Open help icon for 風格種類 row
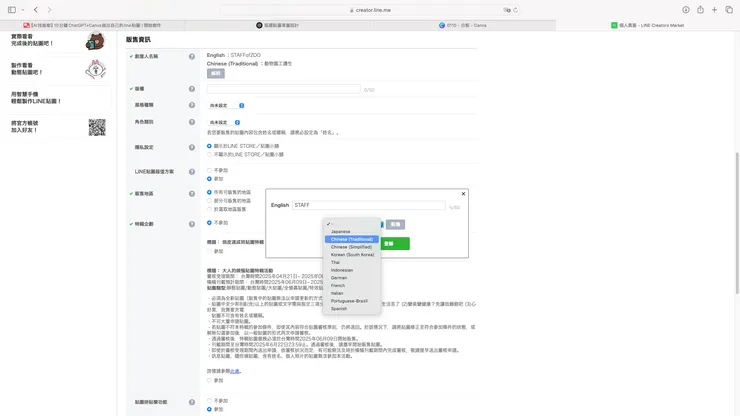 192,105
